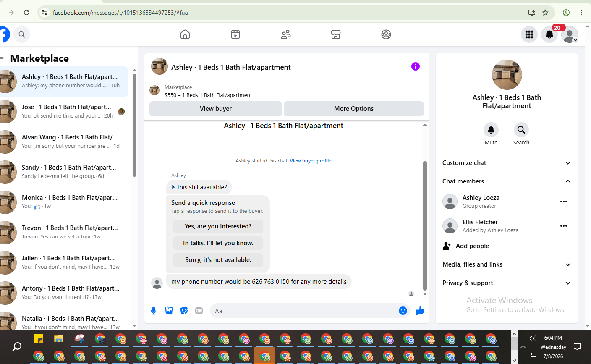Open Sticky Notes from the taskbar

pyautogui.click(x=38, y=338)
